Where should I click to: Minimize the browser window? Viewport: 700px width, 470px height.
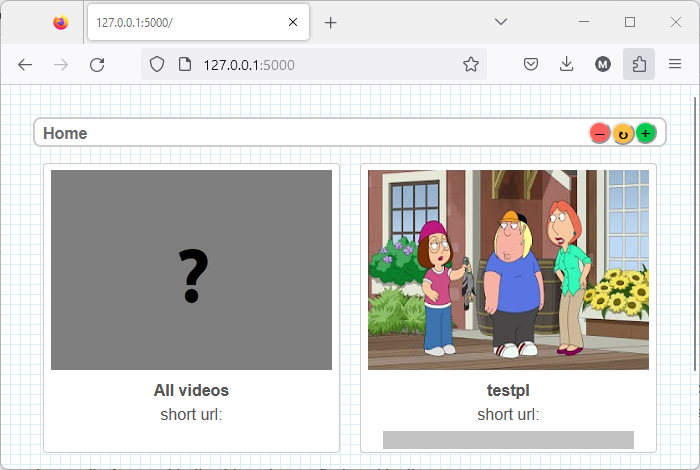tap(584, 22)
